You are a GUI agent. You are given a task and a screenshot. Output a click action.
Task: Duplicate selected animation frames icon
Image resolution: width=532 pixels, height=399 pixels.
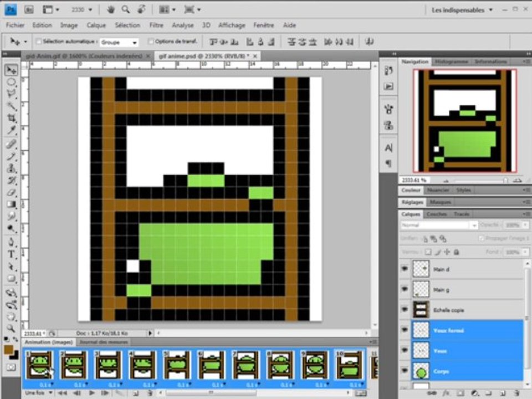135,393
